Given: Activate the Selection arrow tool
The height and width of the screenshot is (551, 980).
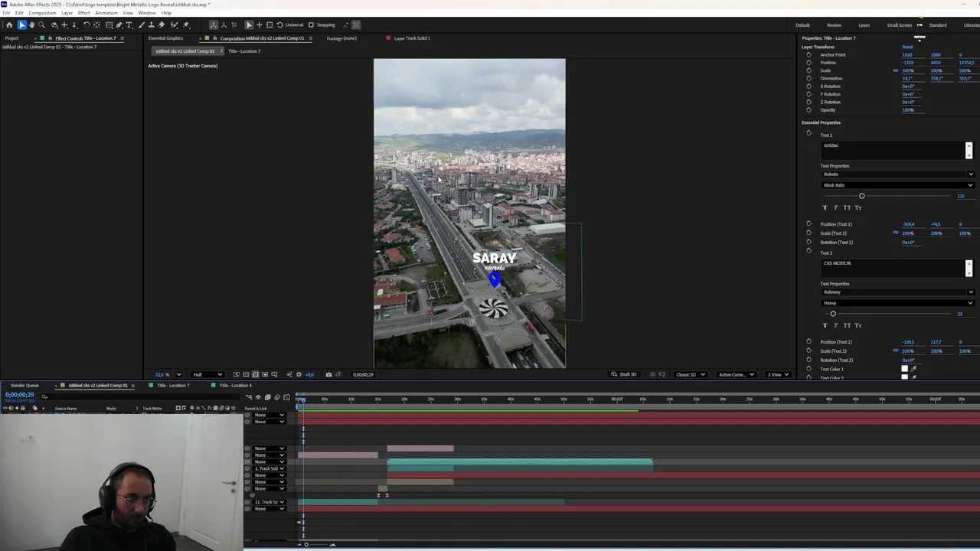Looking at the screenshot, I should (x=21, y=25).
